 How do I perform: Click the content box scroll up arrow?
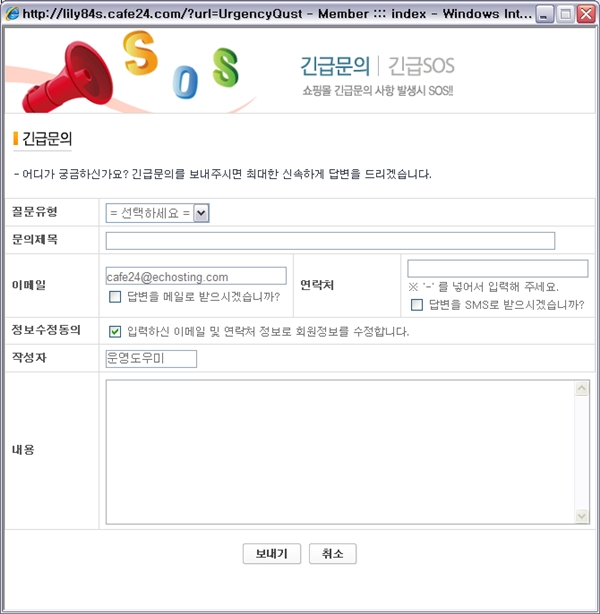(x=582, y=388)
